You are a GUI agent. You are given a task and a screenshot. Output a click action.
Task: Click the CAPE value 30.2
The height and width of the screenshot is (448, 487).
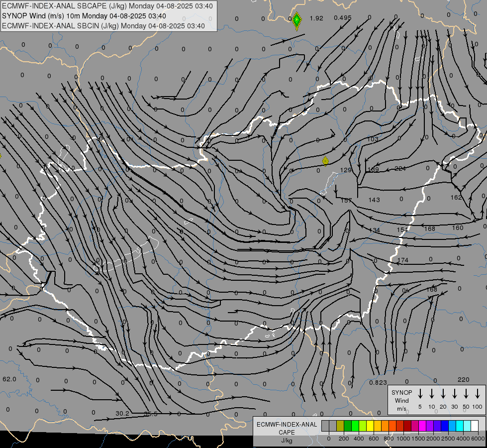tap(122, 414)
